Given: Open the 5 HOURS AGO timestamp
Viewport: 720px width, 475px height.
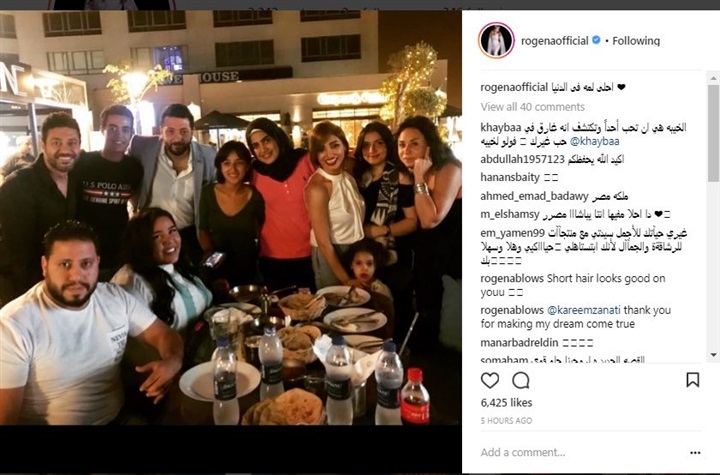Looking at the screenshot, I should [x=506, y=421].
